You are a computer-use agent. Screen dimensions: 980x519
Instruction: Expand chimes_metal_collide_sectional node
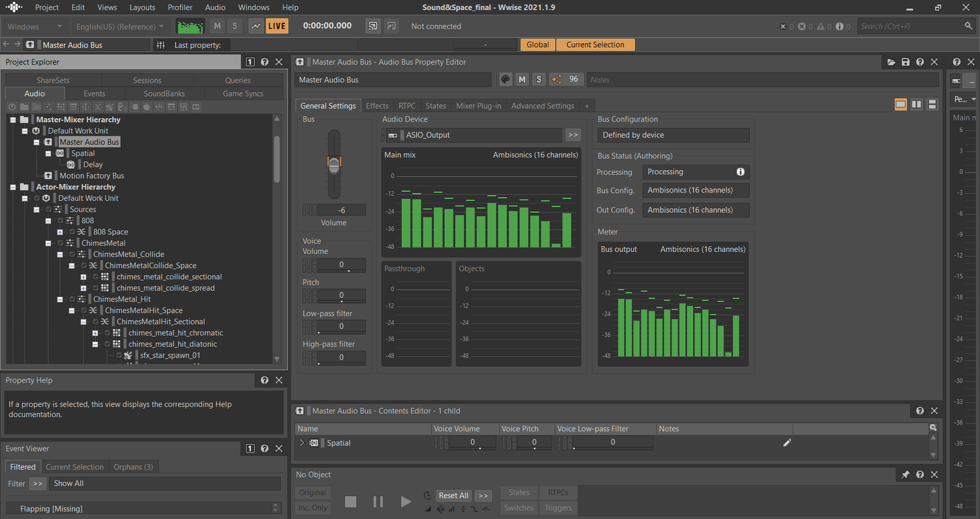(x=83, y=277)
